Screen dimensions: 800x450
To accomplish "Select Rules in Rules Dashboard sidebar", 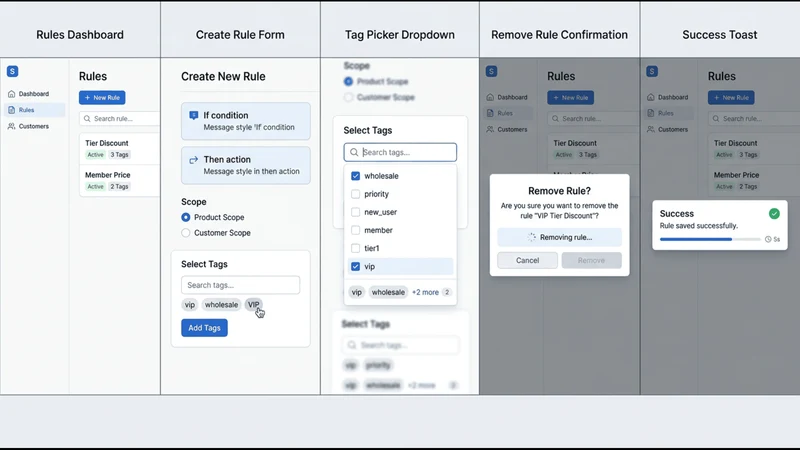I will pos(34,110).
